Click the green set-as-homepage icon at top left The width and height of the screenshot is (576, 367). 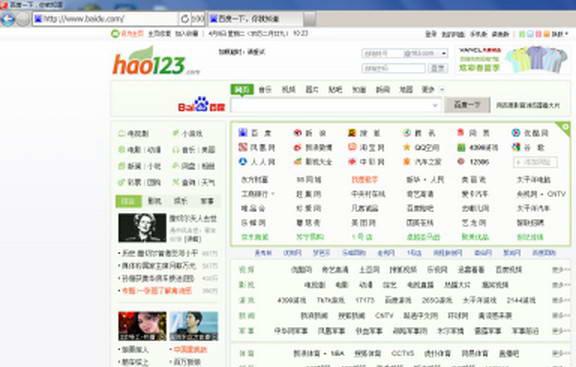click(x=115, y=34)
